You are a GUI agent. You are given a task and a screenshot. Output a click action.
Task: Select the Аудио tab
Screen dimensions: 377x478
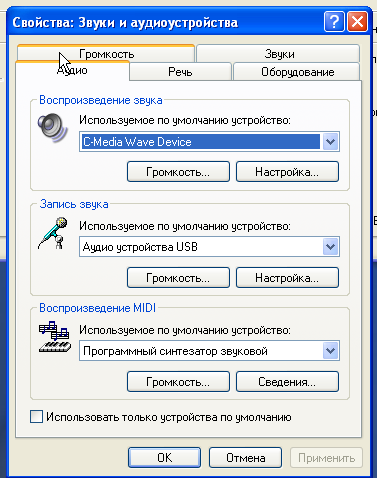[72, 71]
